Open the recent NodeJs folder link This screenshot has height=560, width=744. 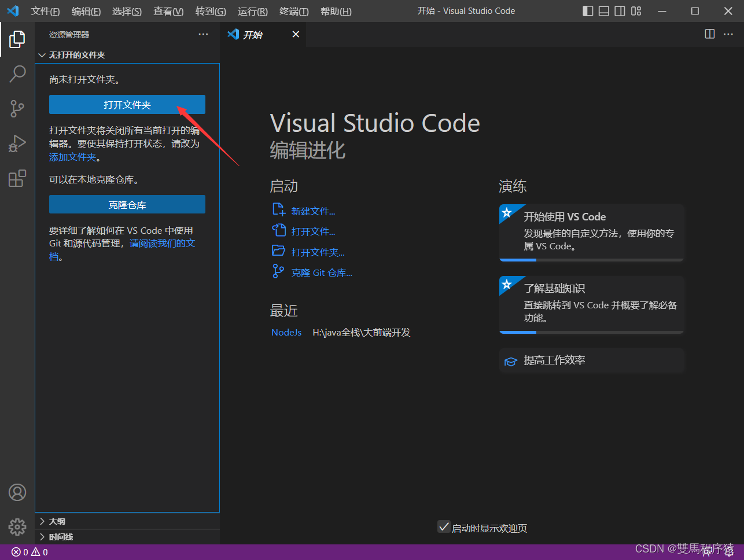tap(286, 332)
